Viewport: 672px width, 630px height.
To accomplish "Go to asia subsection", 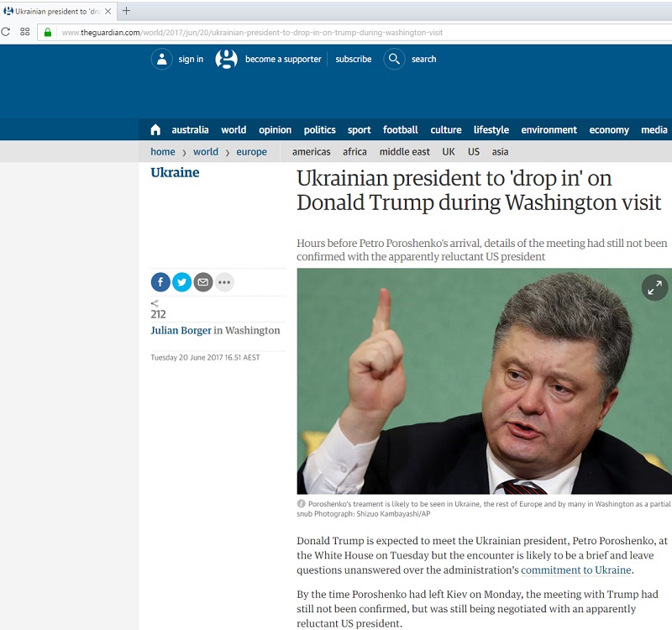I will (500, 152).
